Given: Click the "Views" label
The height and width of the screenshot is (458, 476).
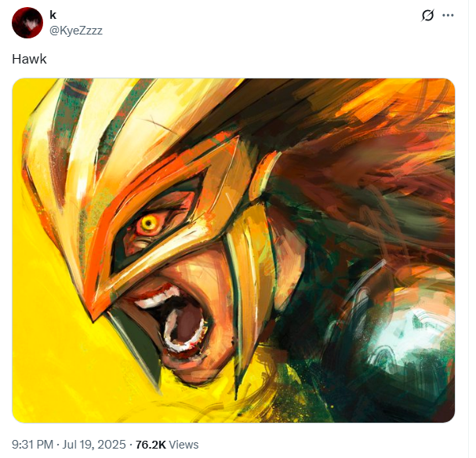Looking at the screenshot, I should coord(183,445).
